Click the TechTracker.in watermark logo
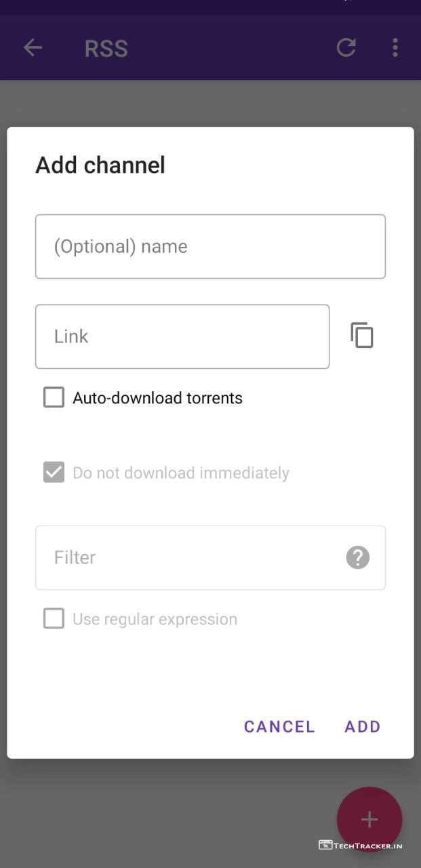Screen dimensions: 421x868 point(361,845)
